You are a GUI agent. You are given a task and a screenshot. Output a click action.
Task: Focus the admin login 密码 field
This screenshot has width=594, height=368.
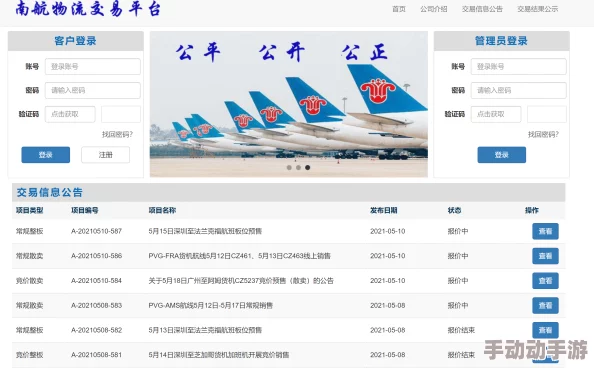point(519,91)
